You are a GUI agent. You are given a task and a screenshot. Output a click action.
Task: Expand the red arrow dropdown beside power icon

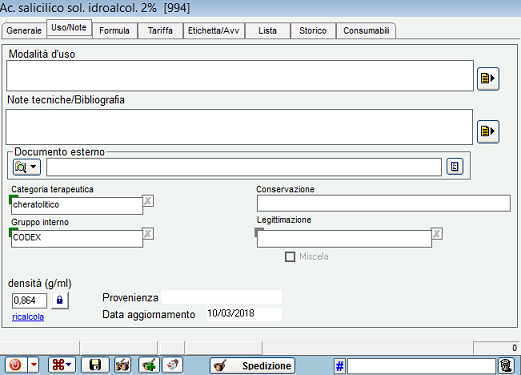[x=34, y=365]
